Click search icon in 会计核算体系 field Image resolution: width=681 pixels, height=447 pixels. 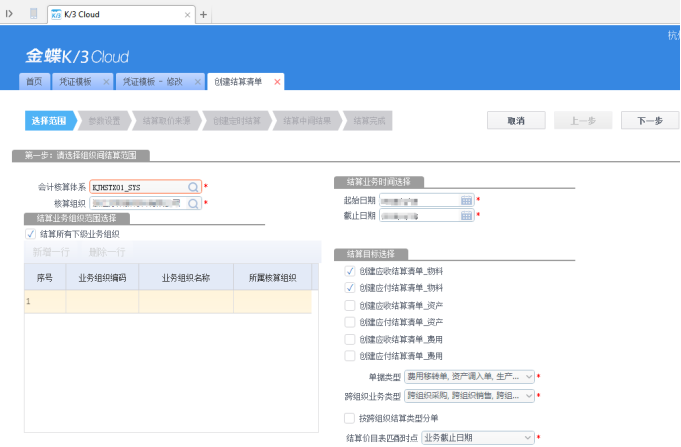194,186
